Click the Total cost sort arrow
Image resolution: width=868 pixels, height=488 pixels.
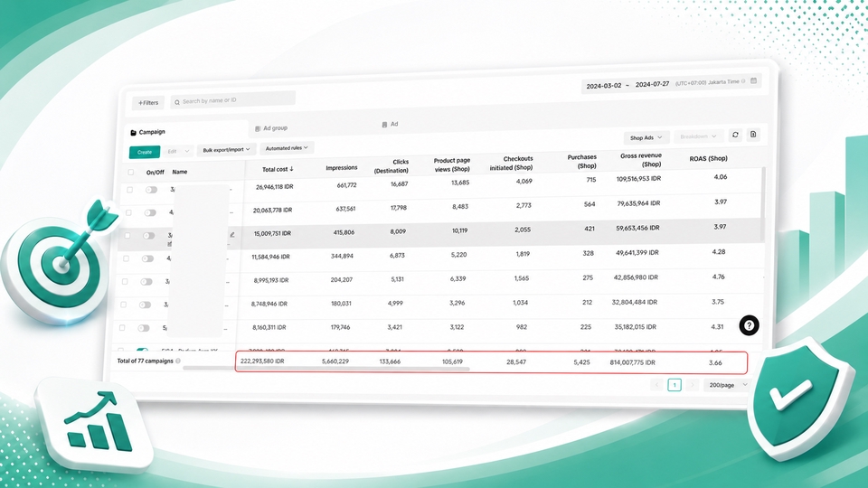coord(292,169)
